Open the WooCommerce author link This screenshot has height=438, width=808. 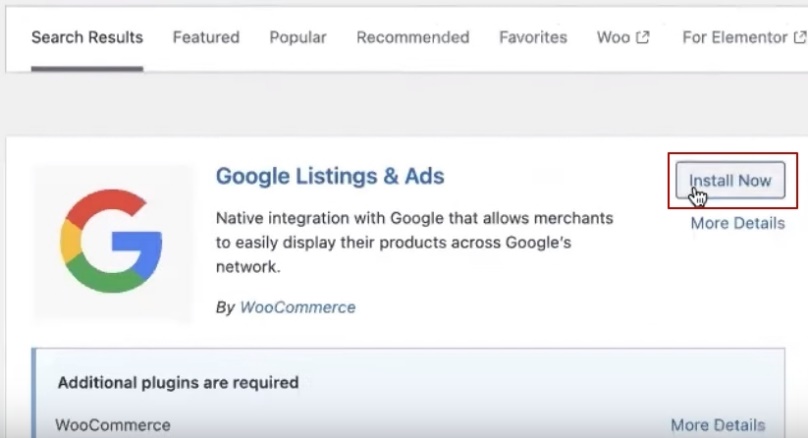point(297,307)
